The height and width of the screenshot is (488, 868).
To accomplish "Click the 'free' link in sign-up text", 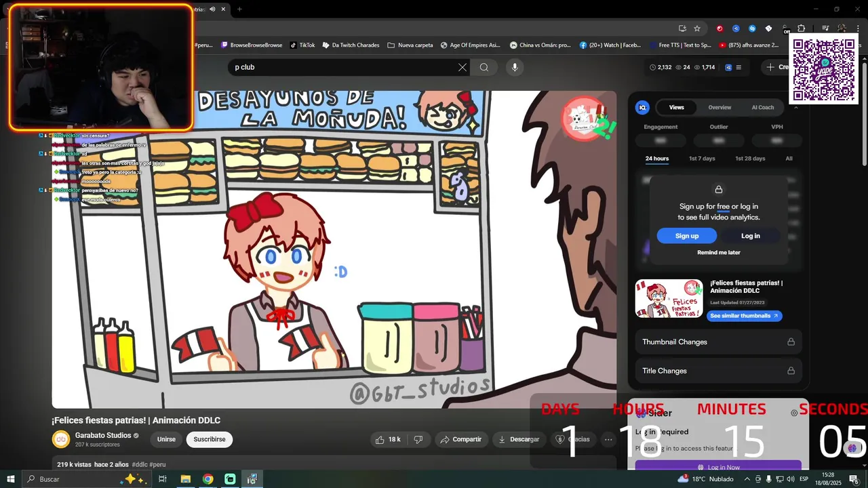I will coord(724,207).
